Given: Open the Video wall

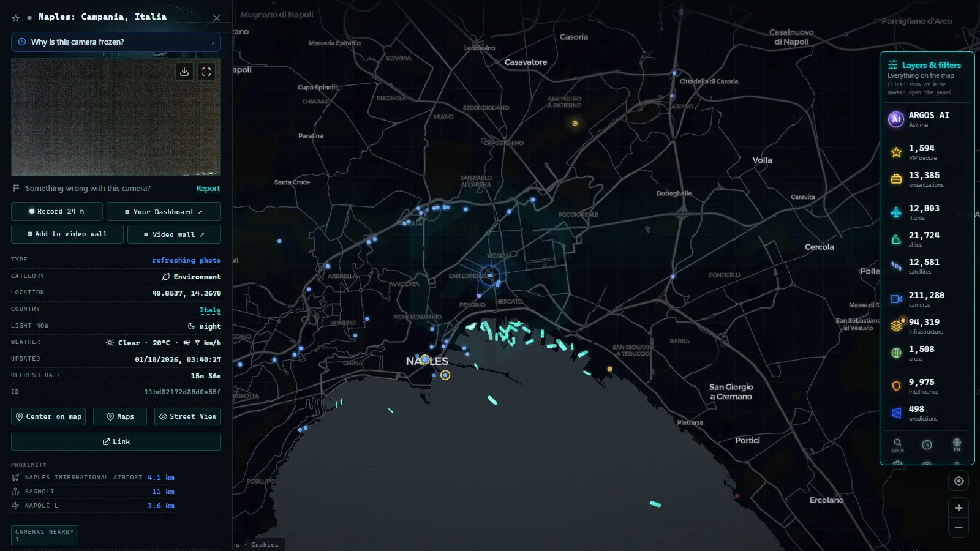Looking at the screenshot, I should click(x=174, y=234).
